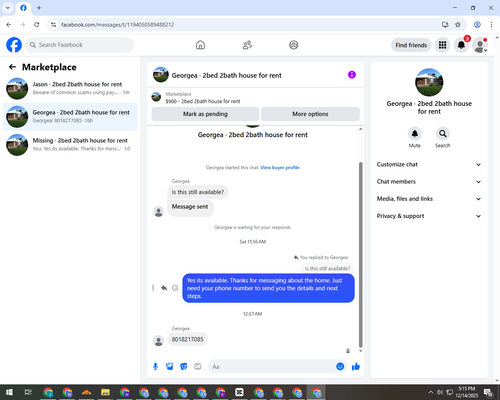
Task: Search in conversation with magnifier icon
Action: click(443, 134)
